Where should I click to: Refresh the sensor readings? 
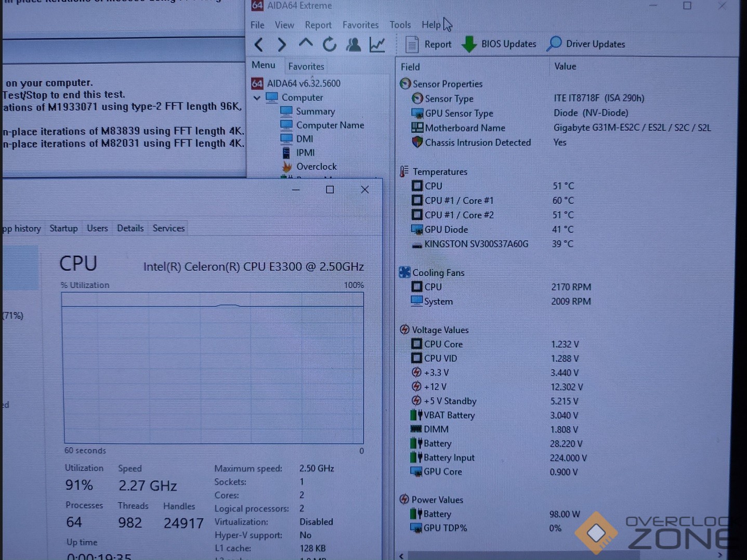[x=329, y=45]
